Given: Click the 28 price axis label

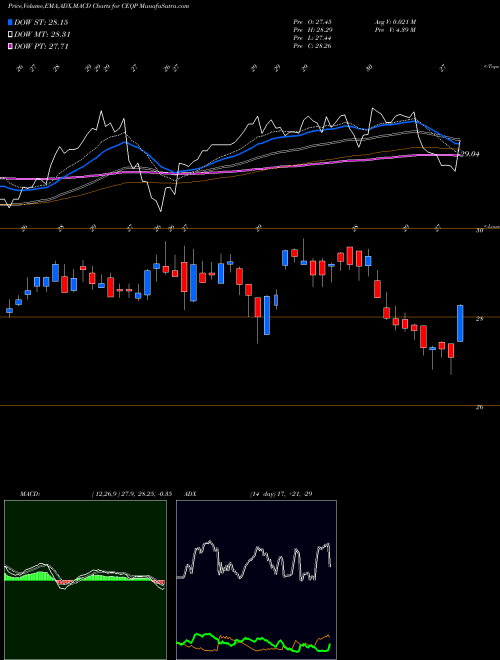Looking at the screenshot, I should point(479,319).
